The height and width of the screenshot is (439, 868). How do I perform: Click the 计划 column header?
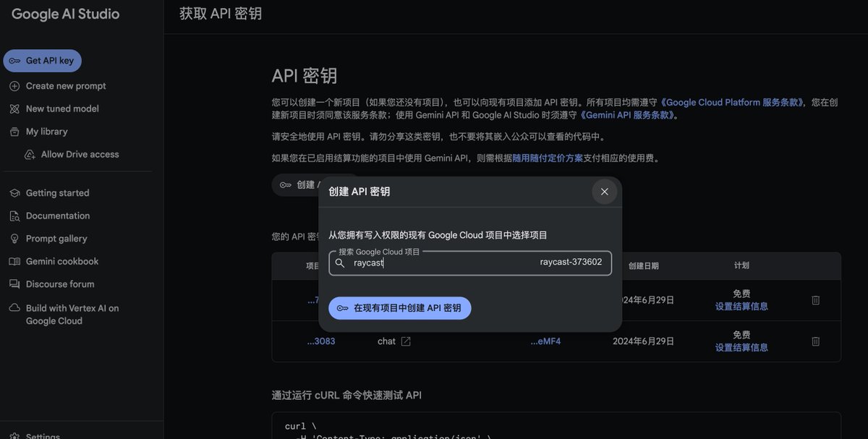(741, 266)
